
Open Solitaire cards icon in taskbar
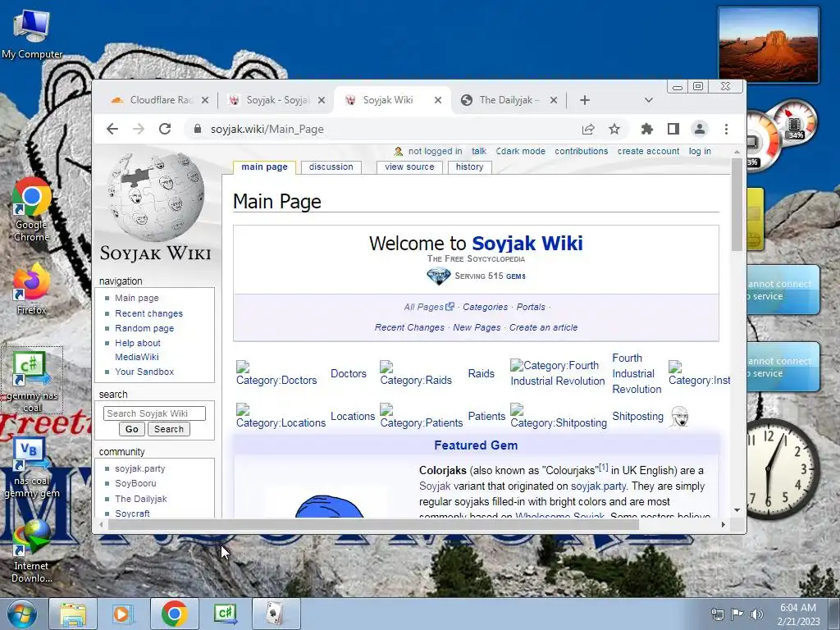[x=276, y=614]
